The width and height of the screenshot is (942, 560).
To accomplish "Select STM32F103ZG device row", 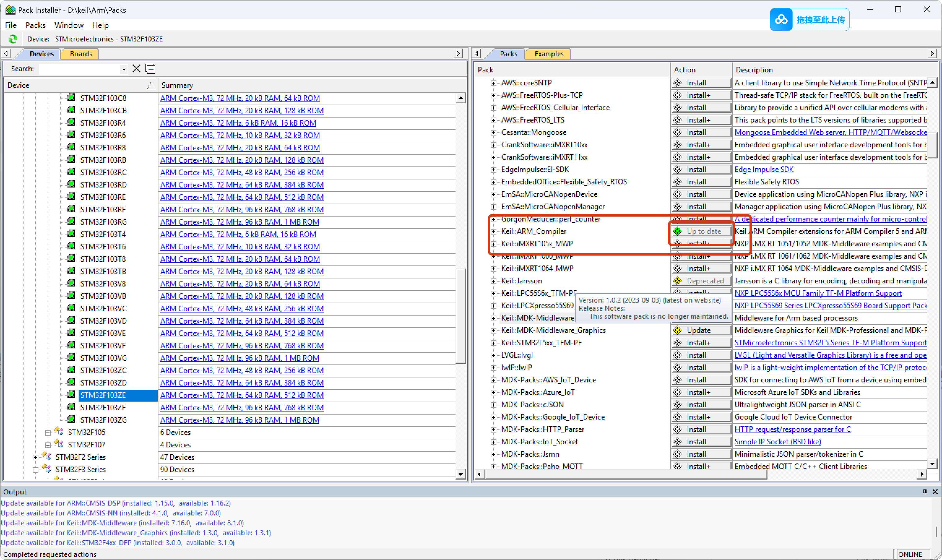I will (x=103, y=420).
